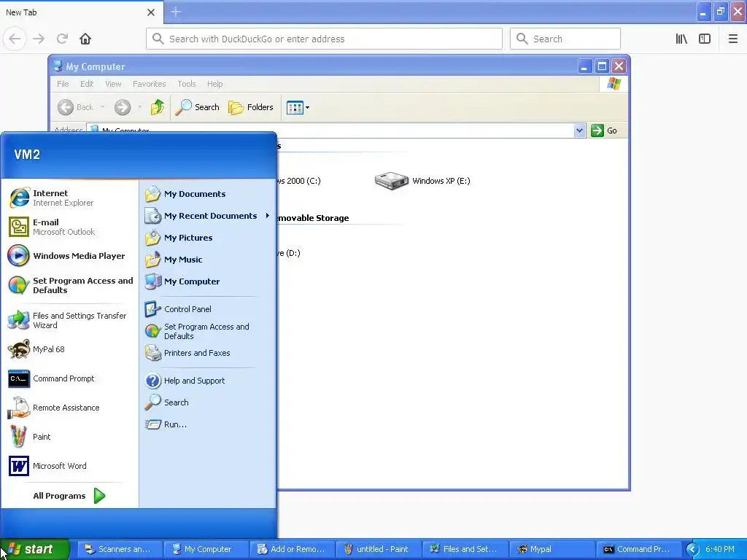Expand My Recent Documents submenu
Image resolution: width=747 pixels, height=560 pixels.
coord(208,216)
